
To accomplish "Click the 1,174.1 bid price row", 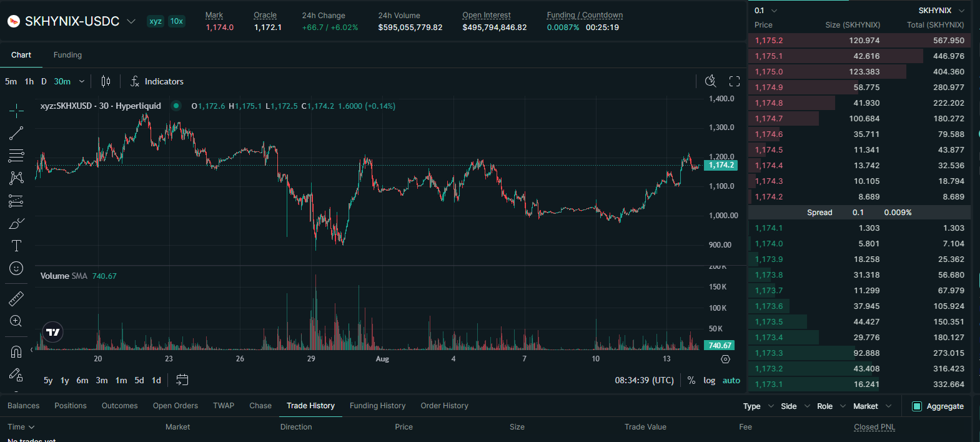I will pos(860,228).
